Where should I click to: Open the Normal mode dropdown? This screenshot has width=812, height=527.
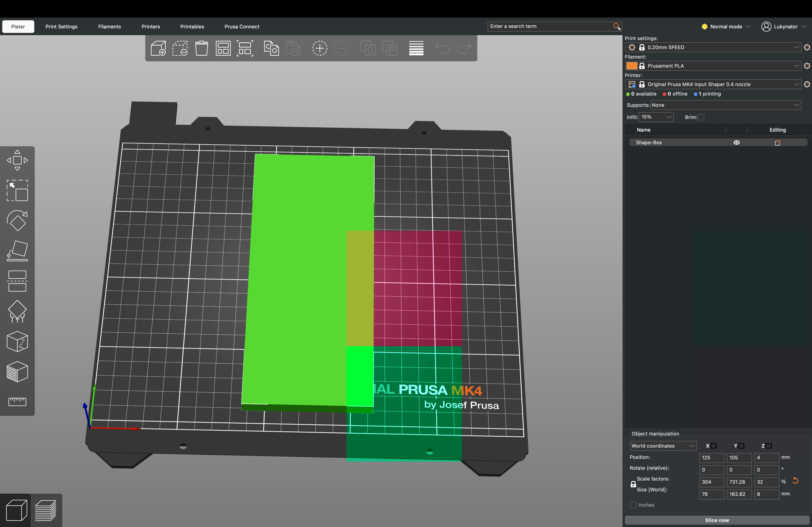click(x=726, y=27)
